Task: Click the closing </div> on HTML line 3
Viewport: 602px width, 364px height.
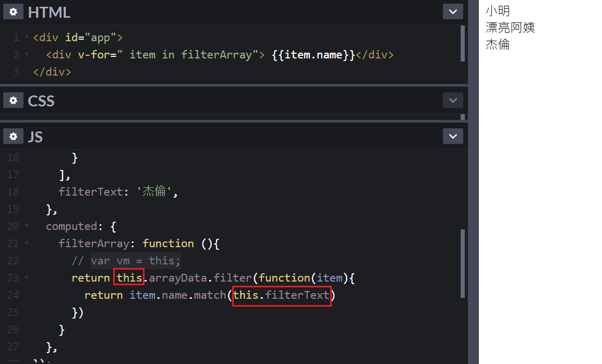Action: 52,72
